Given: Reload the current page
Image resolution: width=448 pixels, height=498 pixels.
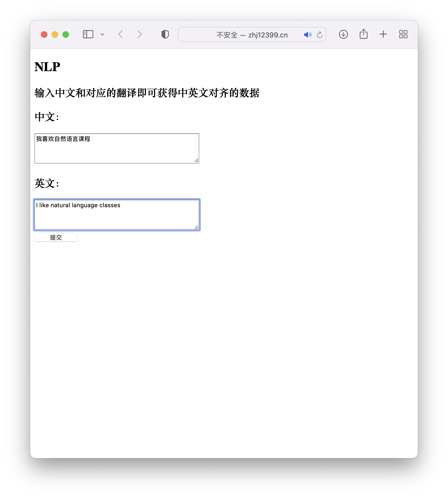Looking at the screenshot, I should click(320, 35).
